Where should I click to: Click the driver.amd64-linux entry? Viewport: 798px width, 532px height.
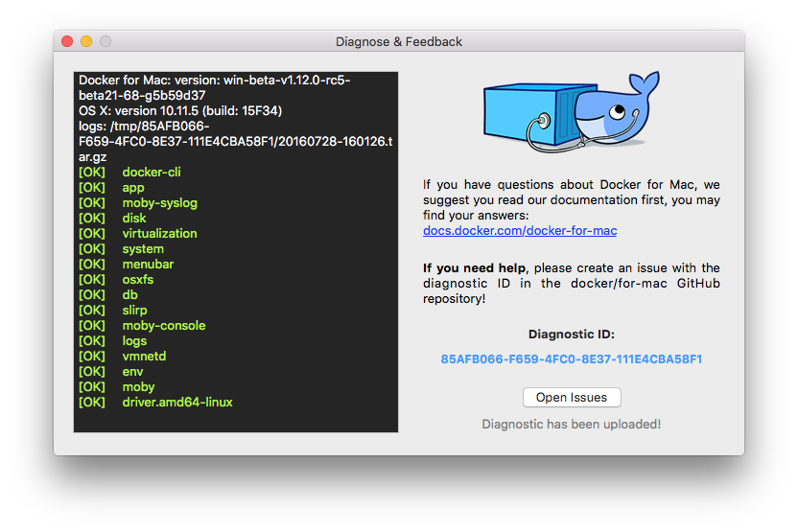pyautogui.click(x=176, y=403)
